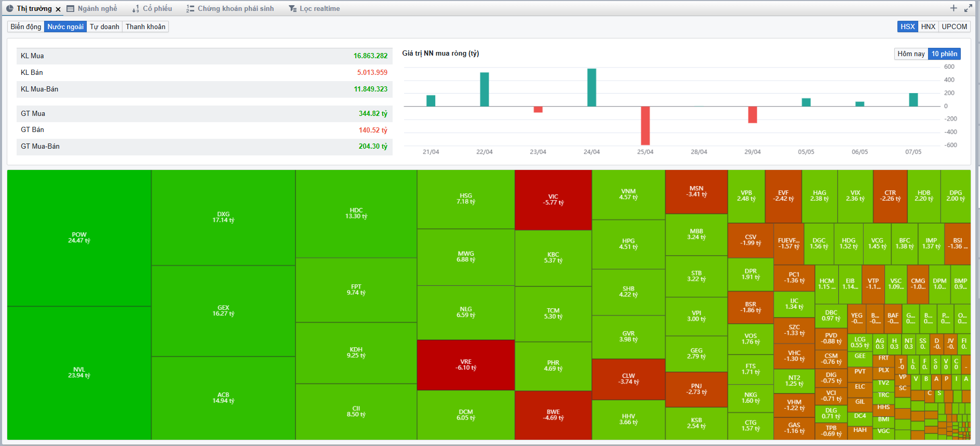
Task: Select the red VIC tile
Action: point(553,200)
